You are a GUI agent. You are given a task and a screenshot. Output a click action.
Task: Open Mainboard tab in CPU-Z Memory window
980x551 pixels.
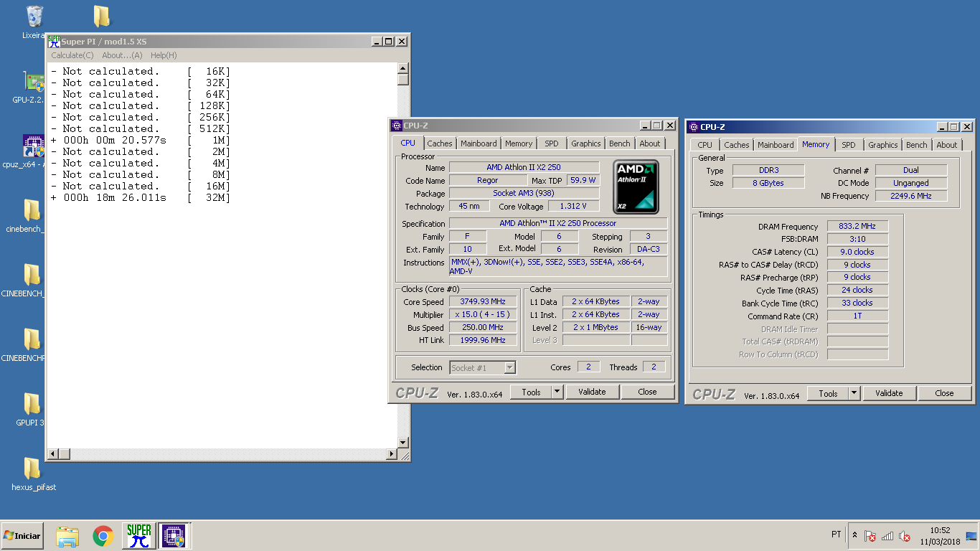(x=776, y=145)
